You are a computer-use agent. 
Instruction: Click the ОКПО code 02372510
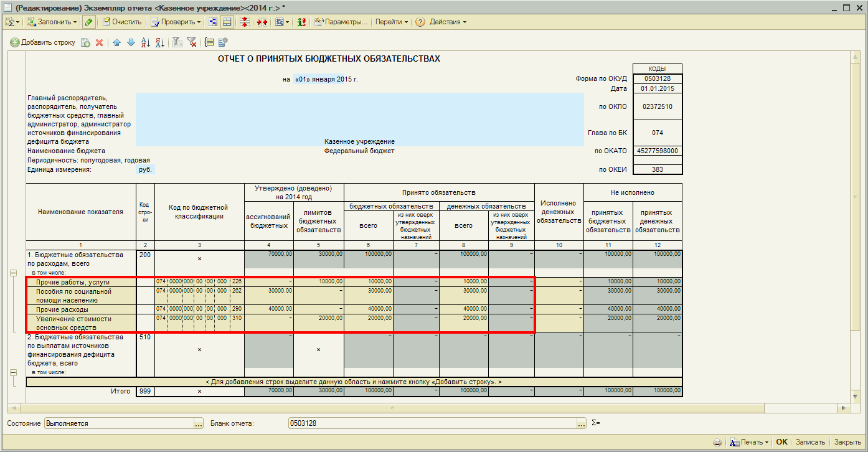(x=658, y=106)
